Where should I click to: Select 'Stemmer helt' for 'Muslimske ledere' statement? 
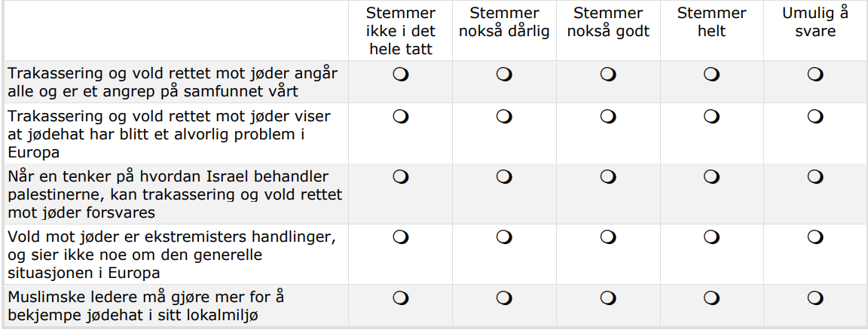[711, 298]
